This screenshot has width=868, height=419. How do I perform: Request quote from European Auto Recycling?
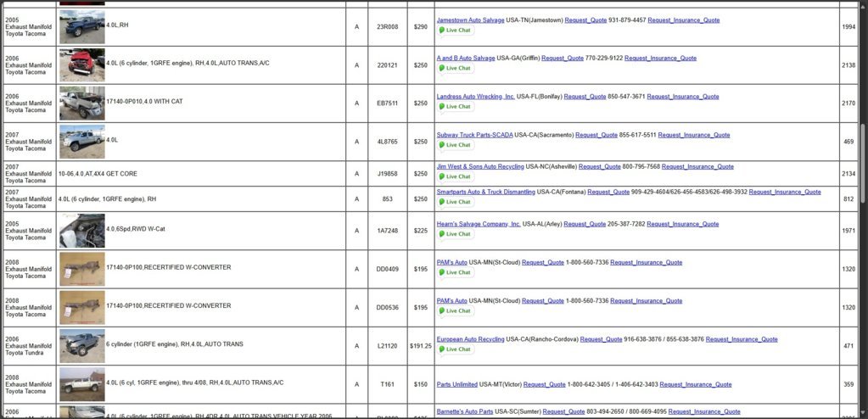[x=602, y=339]
